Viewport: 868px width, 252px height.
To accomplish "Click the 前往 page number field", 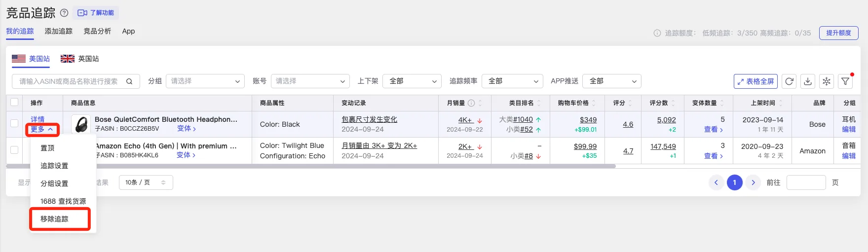I will tap(806, 182).
